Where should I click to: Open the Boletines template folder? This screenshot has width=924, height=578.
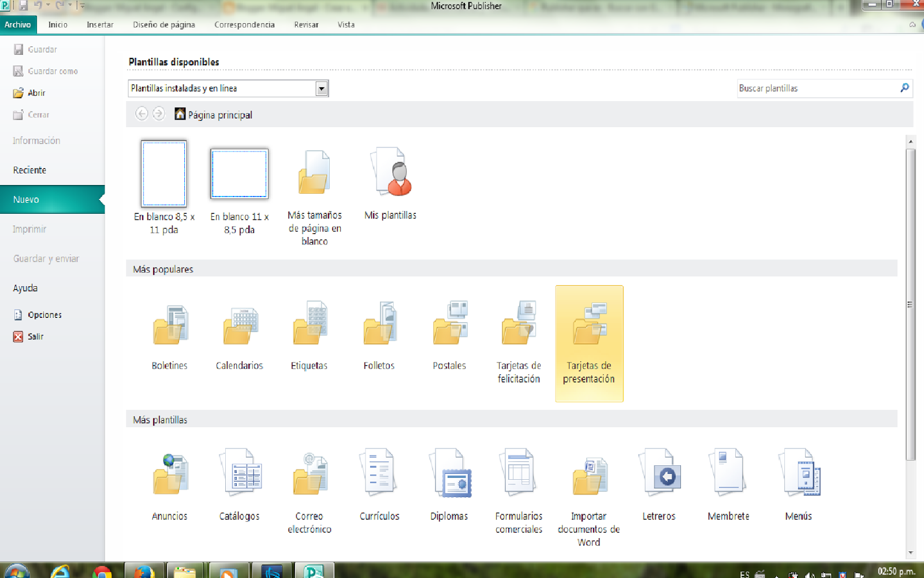[170, 338]
